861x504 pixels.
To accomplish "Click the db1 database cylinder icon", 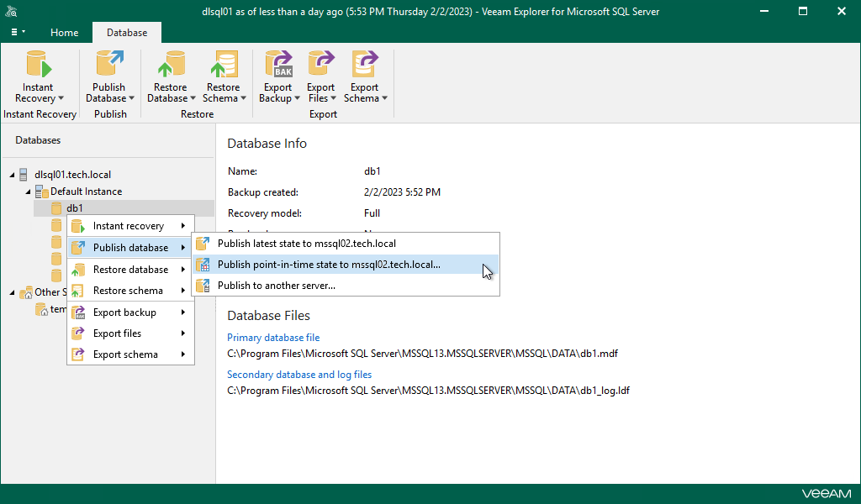I will [x=56, y=207].
